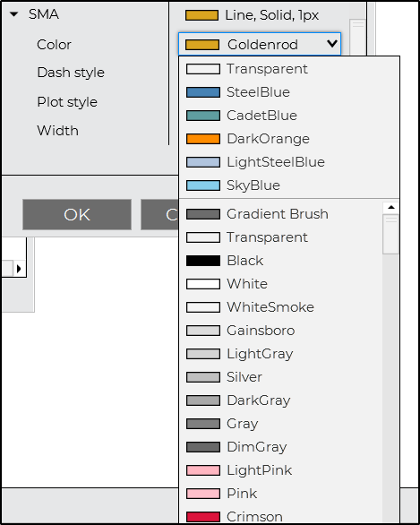Click the property grid vertical scrollbar thumb
Screen dimensions: 420x525
coord(357,37)
